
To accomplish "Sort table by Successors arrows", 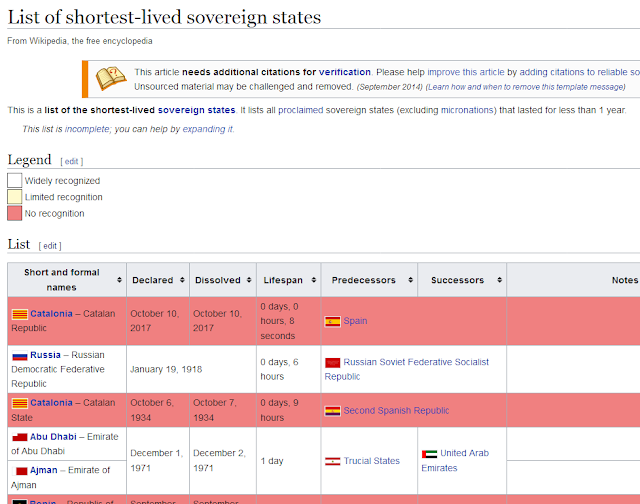I will 499,280.
